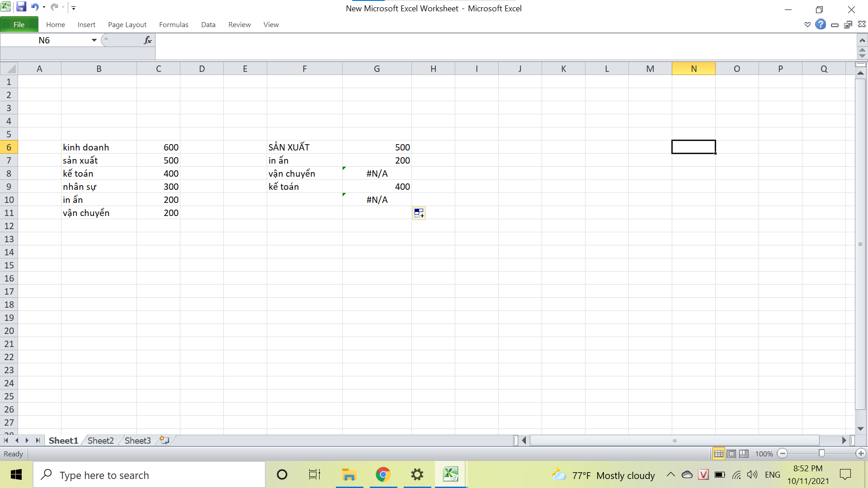
Task: Select cell G8 showing #N/A
Action: pos(377,174)
